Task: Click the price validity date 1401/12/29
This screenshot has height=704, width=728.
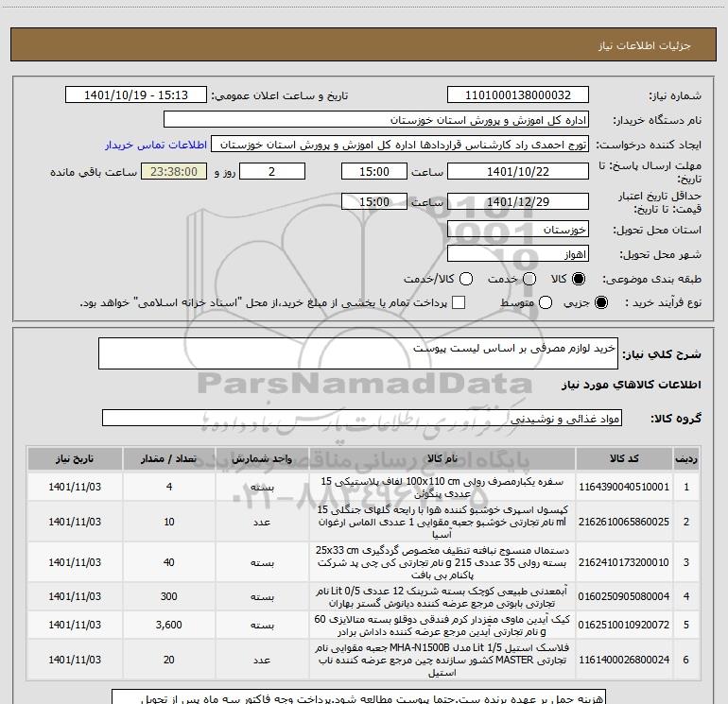Action: click(x=518, y=202)
